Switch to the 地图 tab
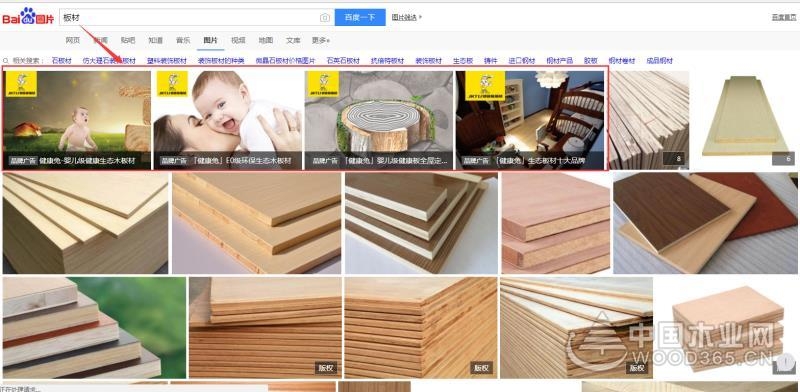800x392 pixels. (x=266, y=40)
